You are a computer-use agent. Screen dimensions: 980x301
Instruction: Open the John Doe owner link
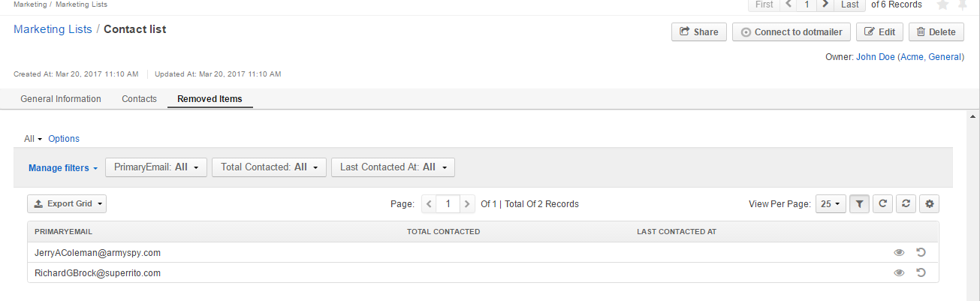(875, 56)
